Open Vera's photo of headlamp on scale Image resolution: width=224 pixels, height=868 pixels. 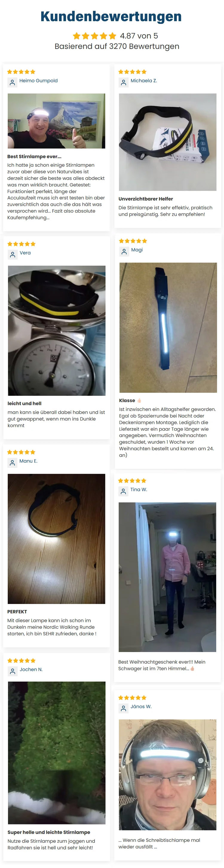coord(57,330)
